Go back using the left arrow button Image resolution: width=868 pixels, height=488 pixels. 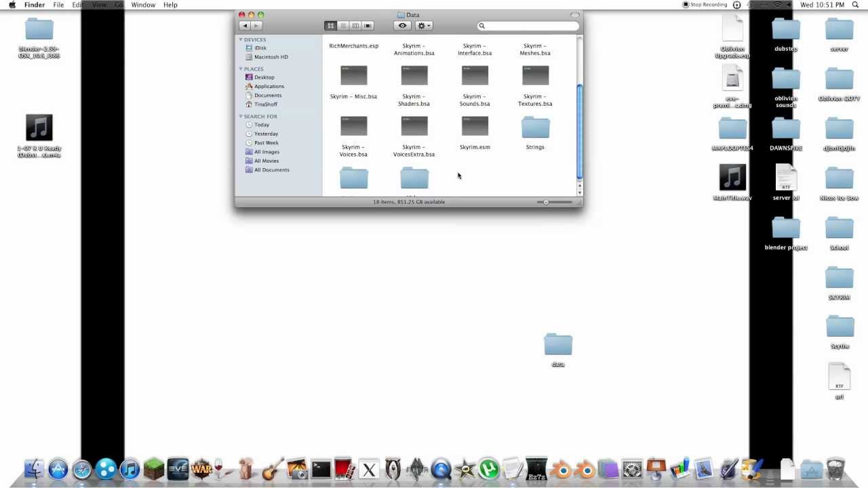pos(245,26)
